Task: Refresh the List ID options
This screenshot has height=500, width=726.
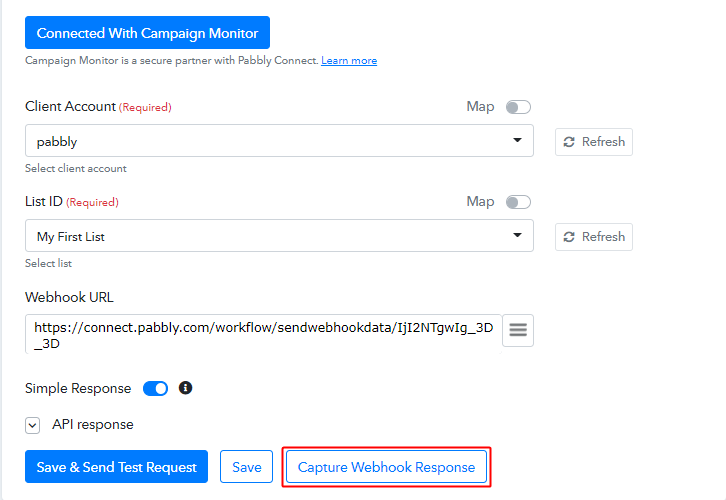Action: (594, 237)
